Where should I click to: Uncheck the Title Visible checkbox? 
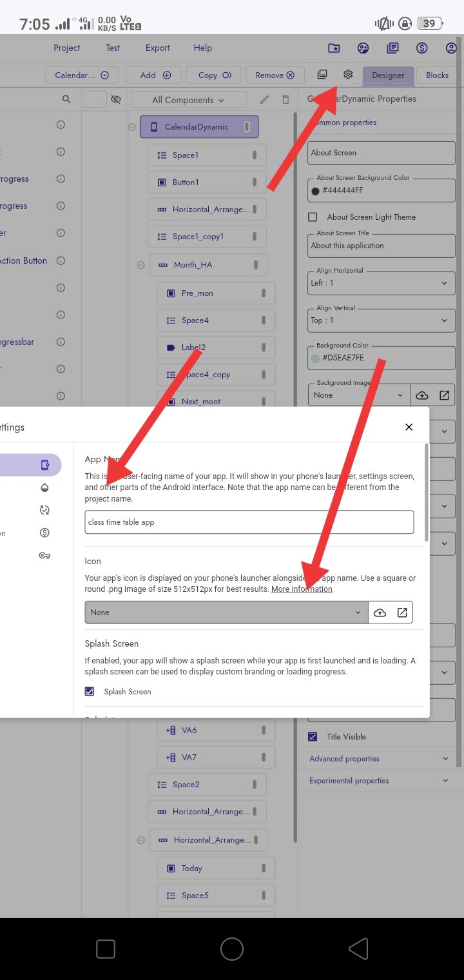313,736
